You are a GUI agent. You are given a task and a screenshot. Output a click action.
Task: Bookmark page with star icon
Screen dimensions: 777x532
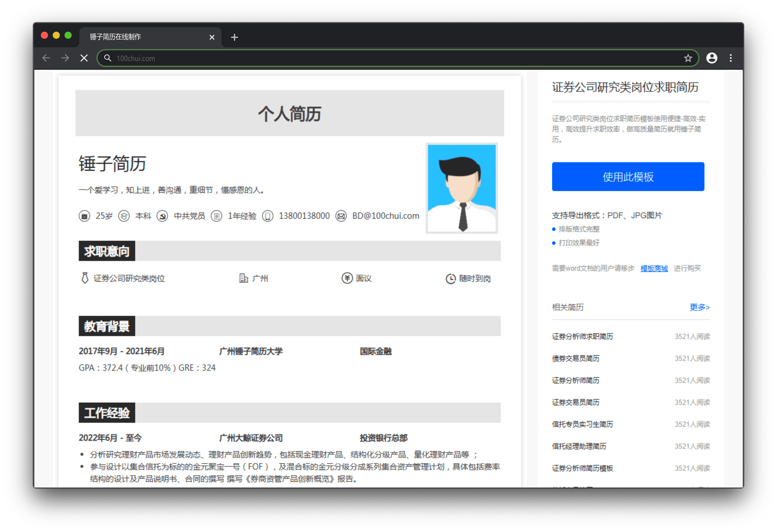(x=688, y=58)
